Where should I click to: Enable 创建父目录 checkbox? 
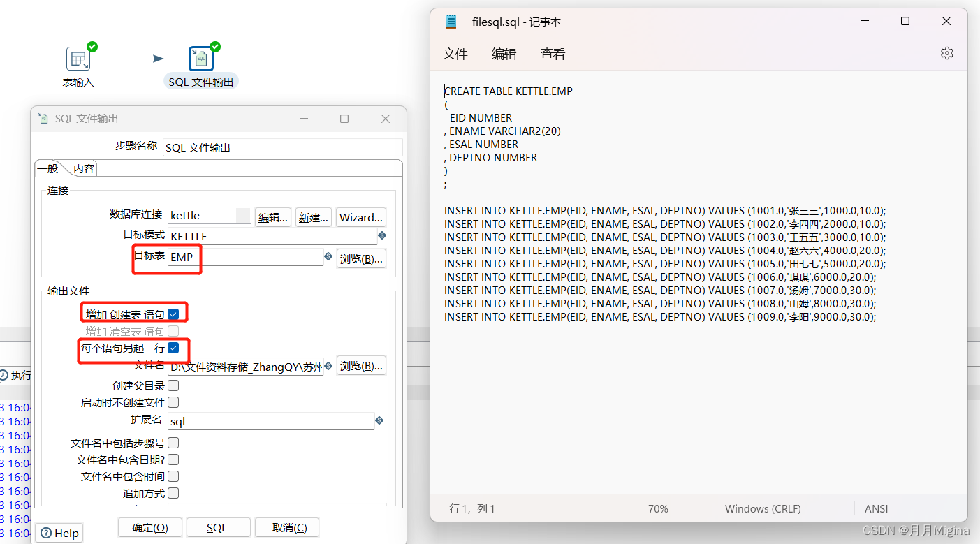tap(173, 385)
